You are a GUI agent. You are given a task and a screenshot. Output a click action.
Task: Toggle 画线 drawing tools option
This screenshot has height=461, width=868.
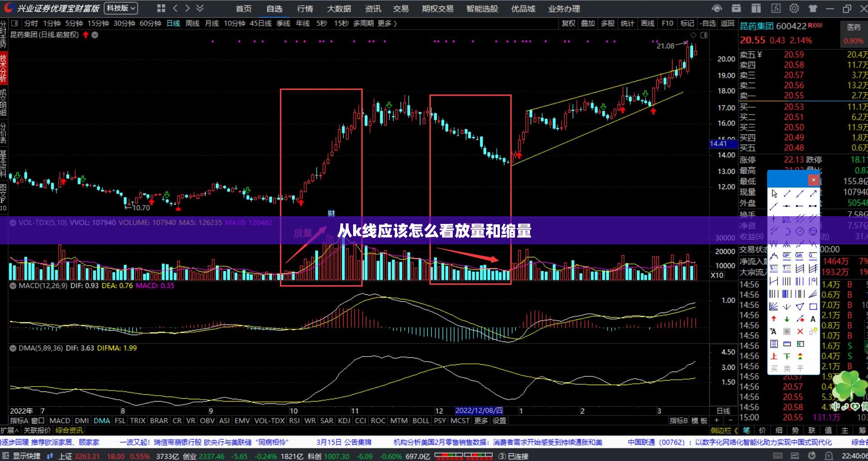(x=648, y=23)
